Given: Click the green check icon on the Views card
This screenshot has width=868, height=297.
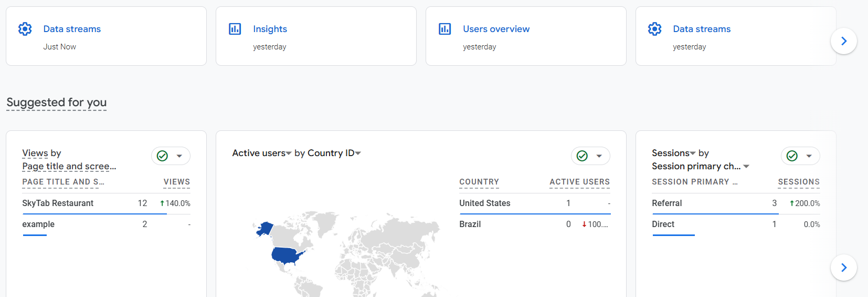Looking at the screenshot, I should click(163, 156).
